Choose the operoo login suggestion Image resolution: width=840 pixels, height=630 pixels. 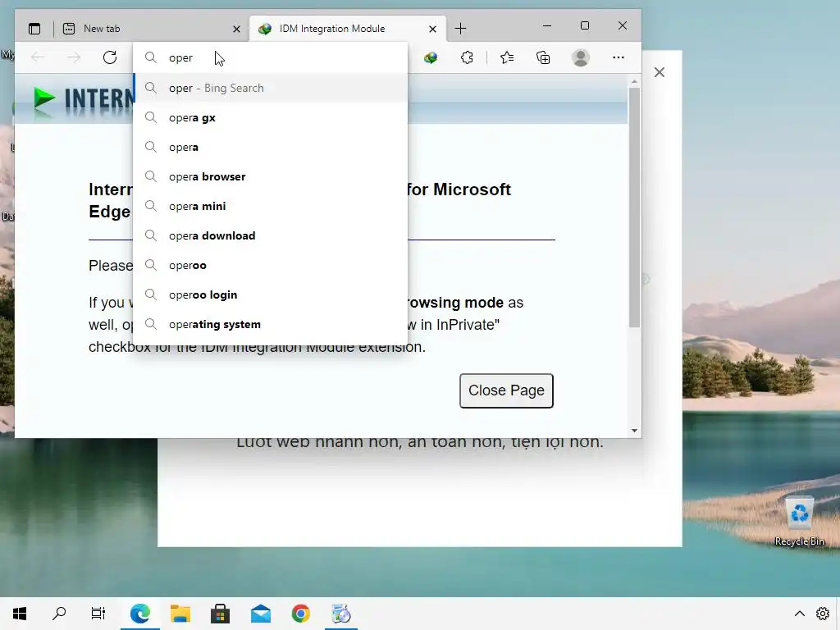[x=271, y=294]
